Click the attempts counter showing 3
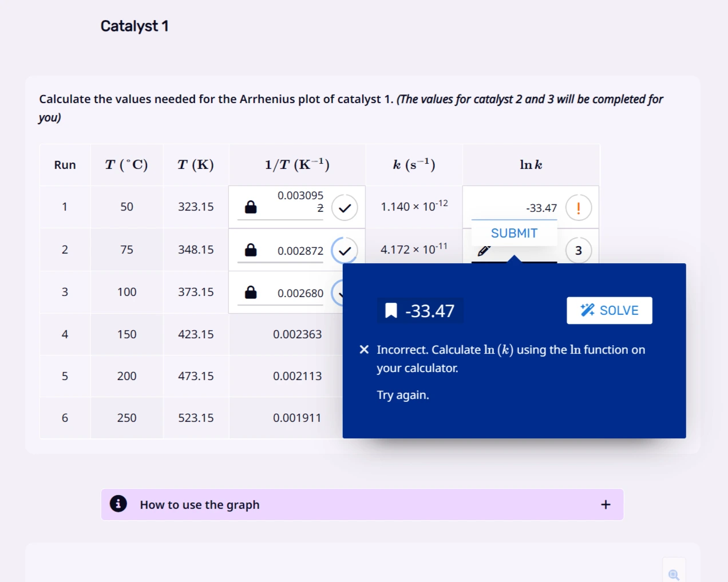The height and width of the screenshot is (582, 728). pyautogui.click(x=578, y=251)
